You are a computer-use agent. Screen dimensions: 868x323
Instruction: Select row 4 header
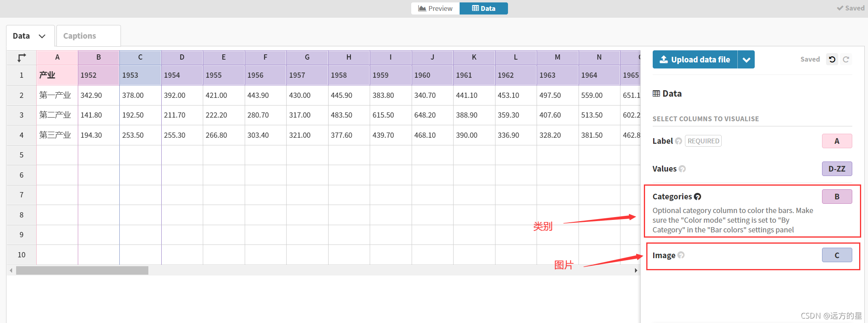[21, 135]
